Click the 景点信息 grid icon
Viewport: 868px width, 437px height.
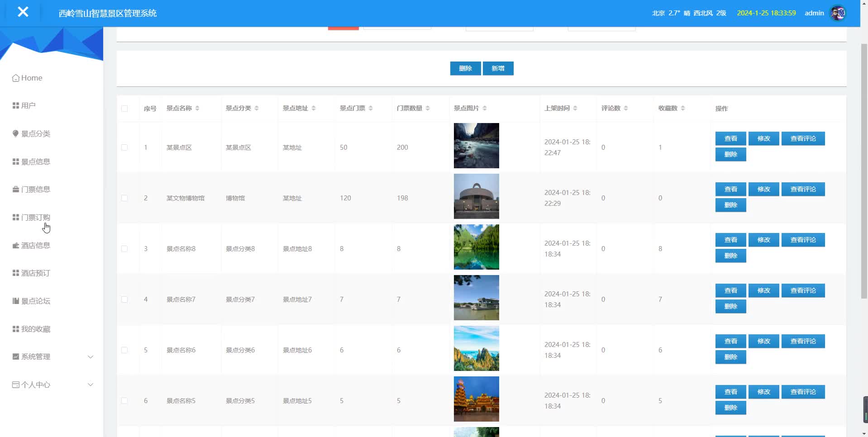(x=16, y=161)
